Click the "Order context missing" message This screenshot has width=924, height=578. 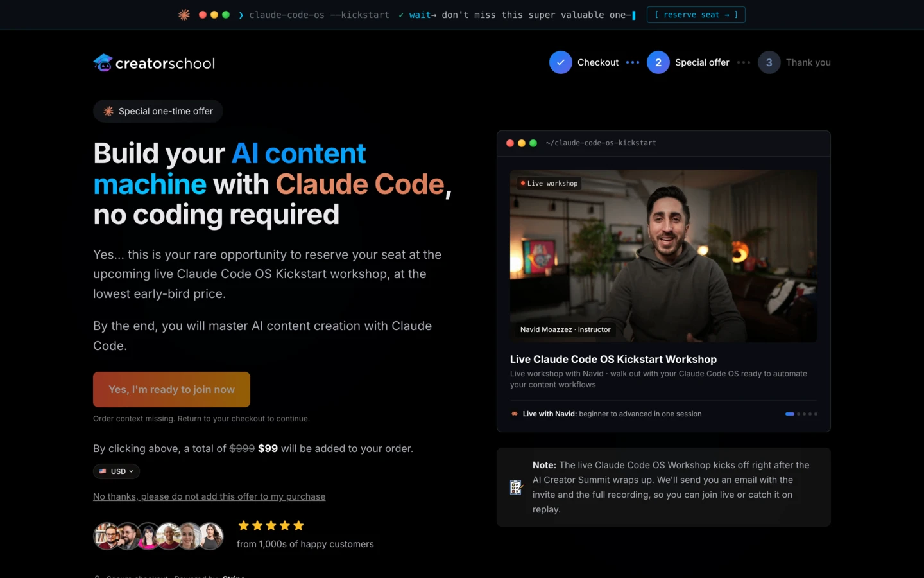click(201, 419)
